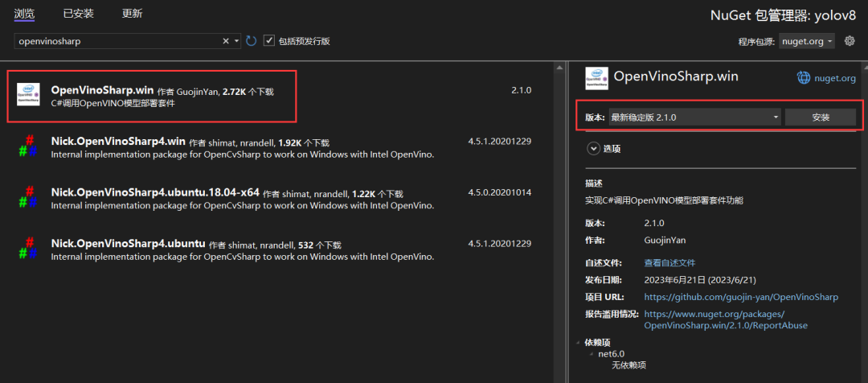Collapse the net6.0 dependency node

[593, 353]
